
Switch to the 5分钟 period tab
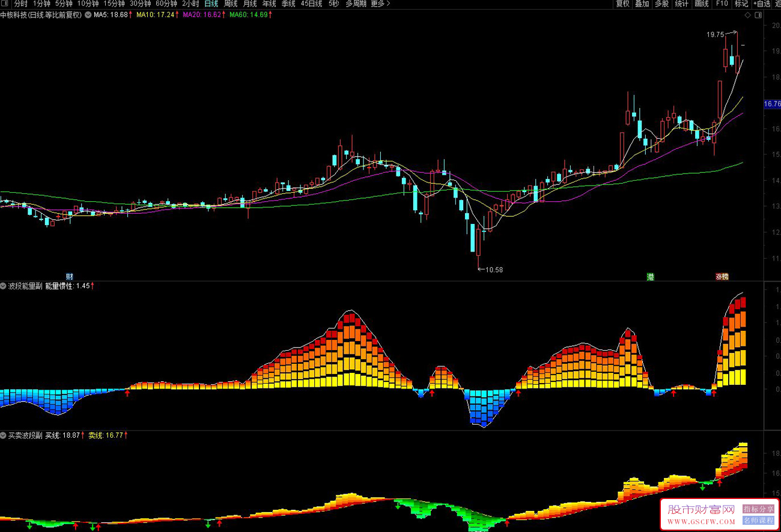point(64,4)
